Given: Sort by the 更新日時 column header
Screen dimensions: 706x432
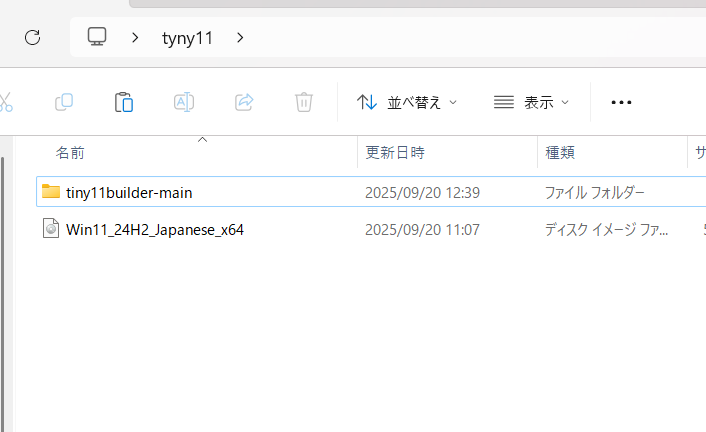Looking at the screenshot, I should (x=395, y=153).
